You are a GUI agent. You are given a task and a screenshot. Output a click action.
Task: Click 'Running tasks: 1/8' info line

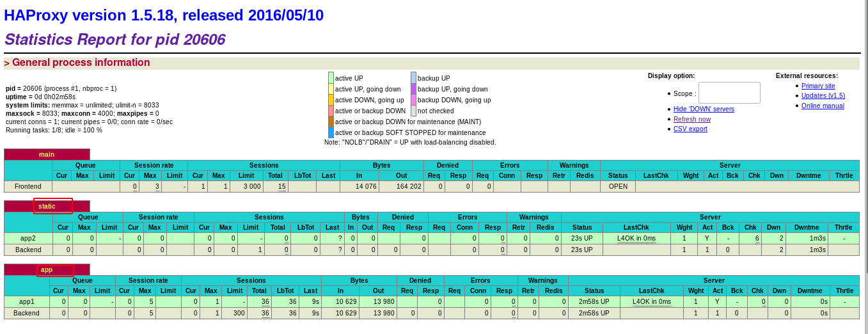tap(54, 130)
